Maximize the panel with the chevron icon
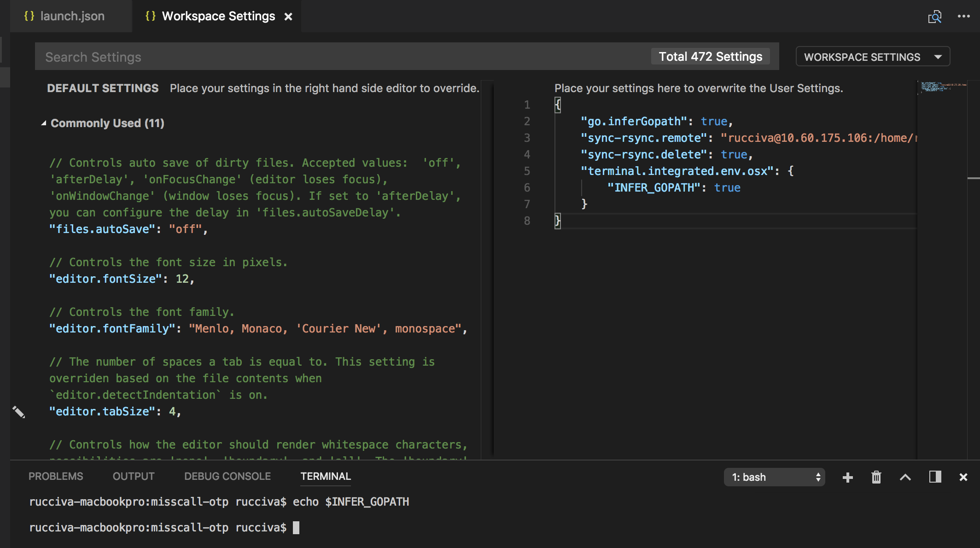Image resolution: width=980 pixels, height=548 pixels. [x=905, y=477]
